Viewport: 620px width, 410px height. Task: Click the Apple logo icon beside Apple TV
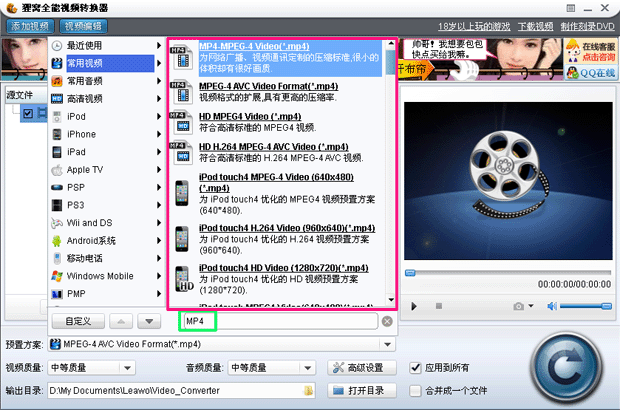[x=57, y=170]
